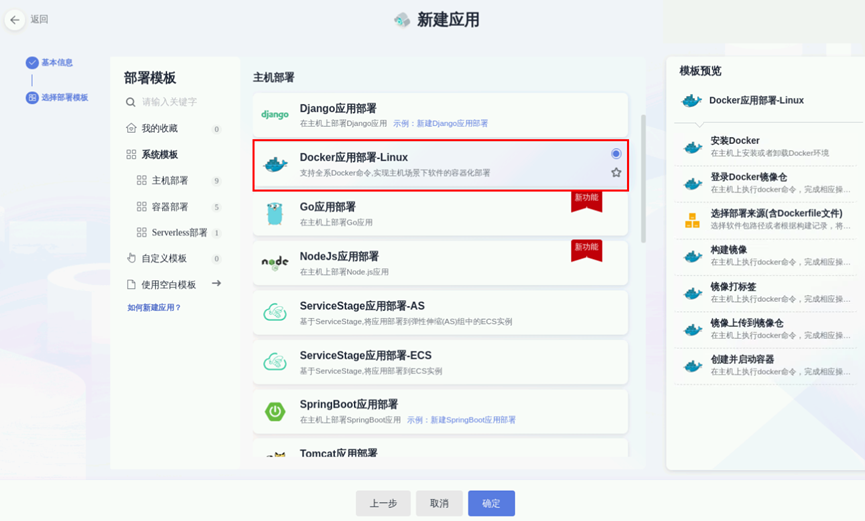
Task: Click the 创建并启动容器 preview step title
Action: [x=742, y=359]
